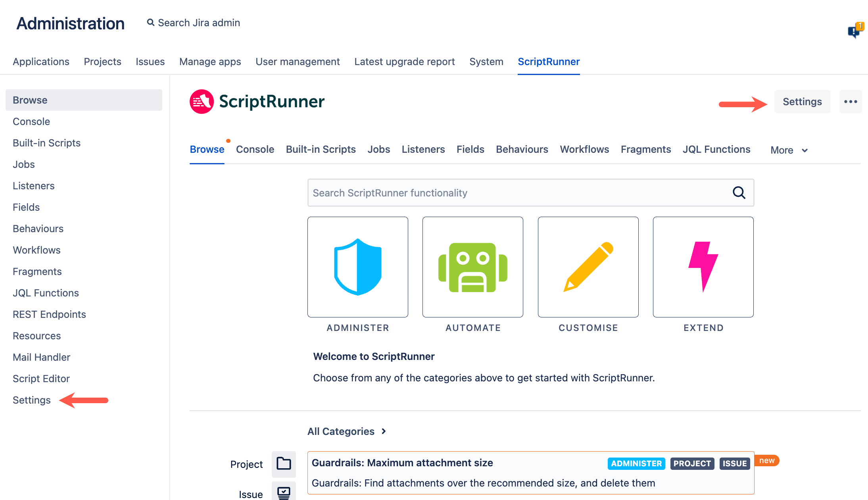Open Fragments in the left sidebar
This screenshot has width=868, height=500.
[37, 271]
